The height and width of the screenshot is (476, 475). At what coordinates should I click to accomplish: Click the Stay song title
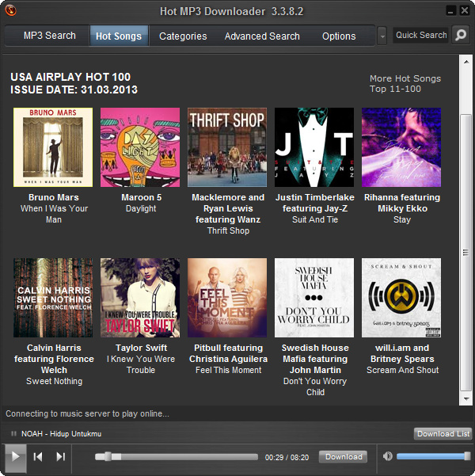(x=402, y=219)
